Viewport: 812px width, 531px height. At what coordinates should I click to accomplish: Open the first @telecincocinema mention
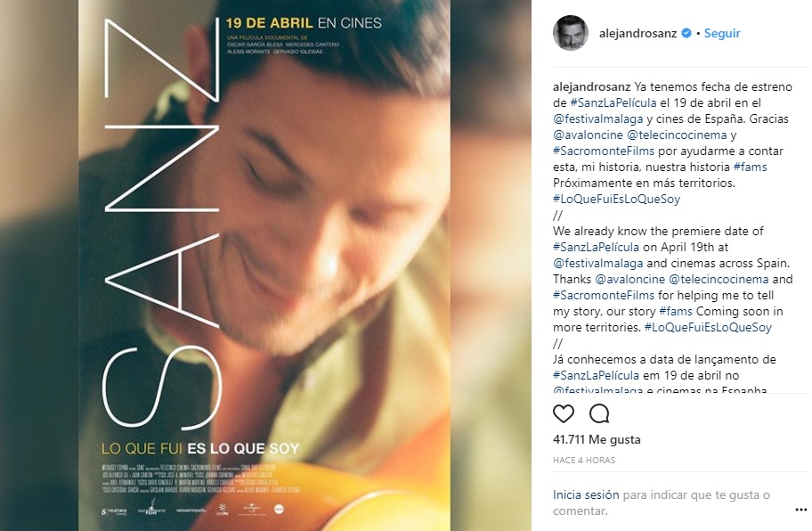pyautogui.click(x=677, y=135)
